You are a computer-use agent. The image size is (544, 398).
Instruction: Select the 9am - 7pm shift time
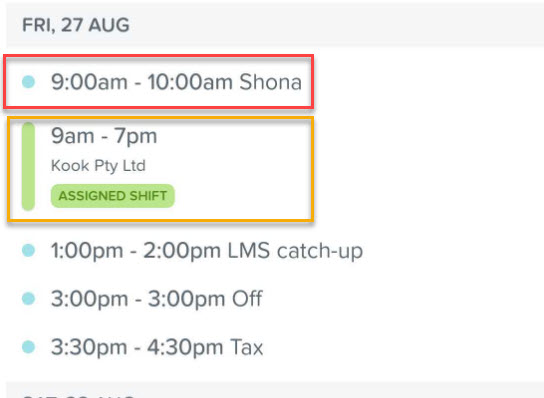(104, 136)
